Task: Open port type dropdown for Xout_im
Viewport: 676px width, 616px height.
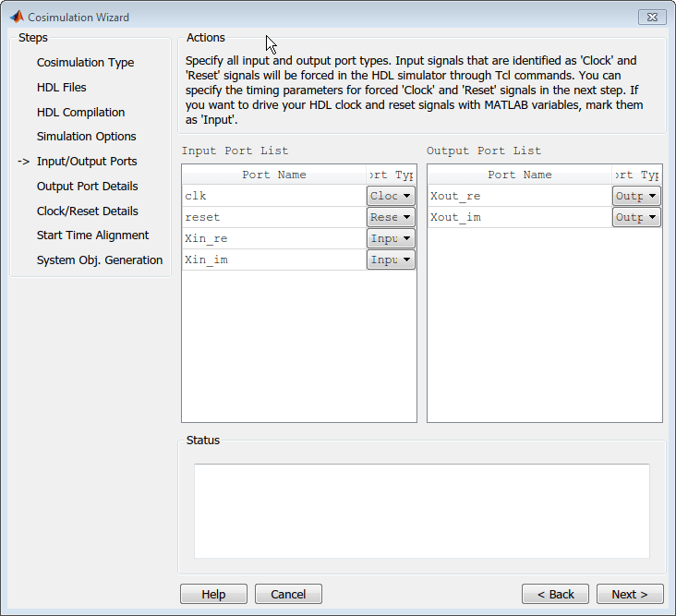Action: click(x=637, y=217)
